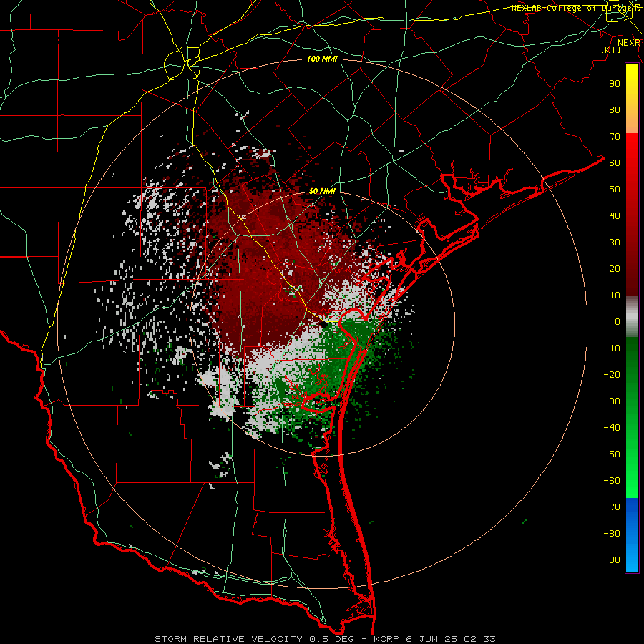Screen dimensions: 644x644
Task: Click the -80 scale value
Action: (612, 534)
